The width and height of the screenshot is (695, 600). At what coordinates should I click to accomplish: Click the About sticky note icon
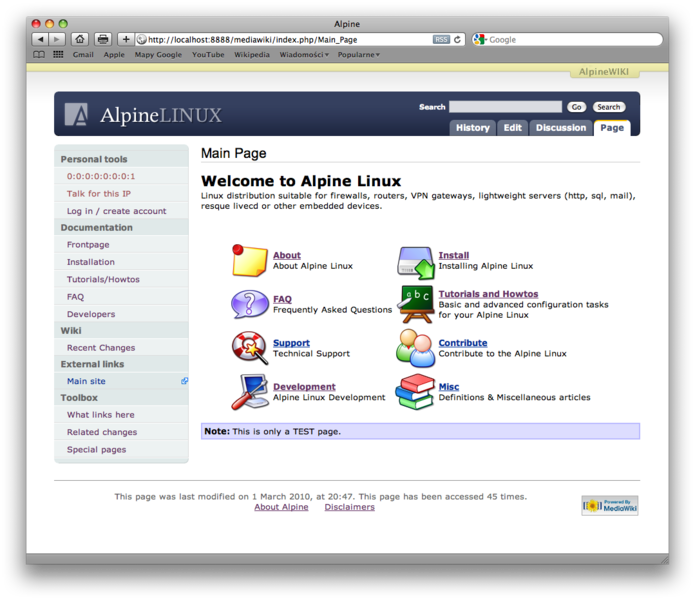pos(250,261)
